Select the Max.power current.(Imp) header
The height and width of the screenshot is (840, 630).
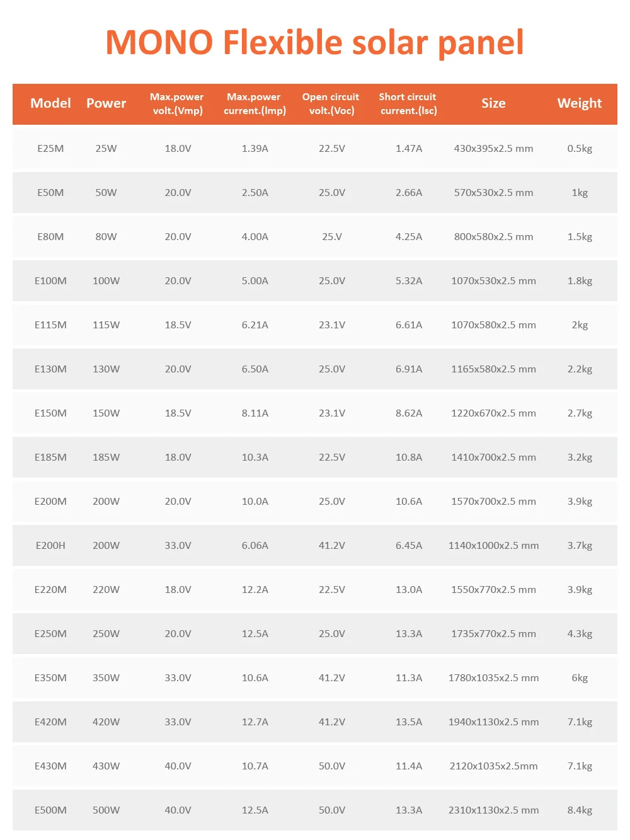coord(255,104)
